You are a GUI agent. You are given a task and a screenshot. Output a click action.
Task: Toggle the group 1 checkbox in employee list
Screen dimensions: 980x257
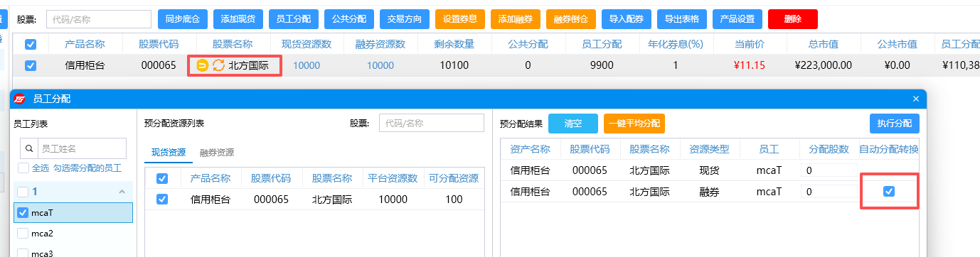click(x=23, y=192)
